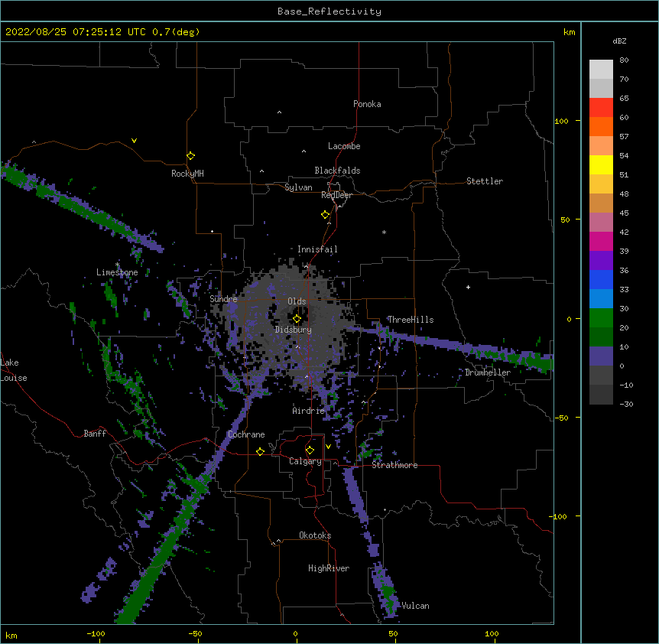This screenshot has height=644, width=659.
Task: Click the yellow v marker northwest of RockyMH
Action: (134, 141)
